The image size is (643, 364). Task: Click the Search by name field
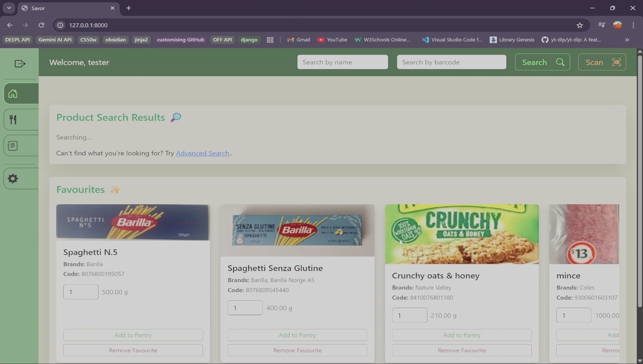[x=342, y=62]
